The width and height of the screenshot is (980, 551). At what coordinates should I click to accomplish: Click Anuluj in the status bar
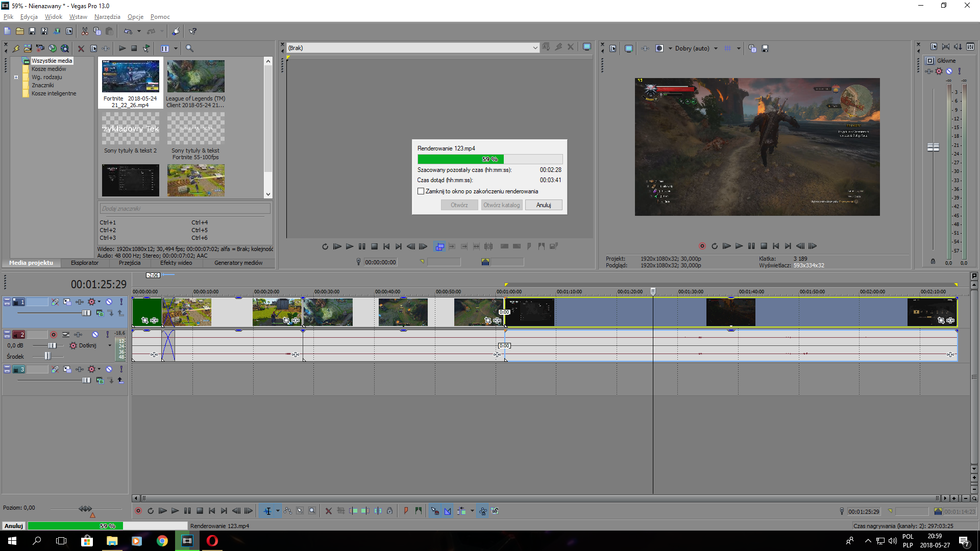pos(14,526)
